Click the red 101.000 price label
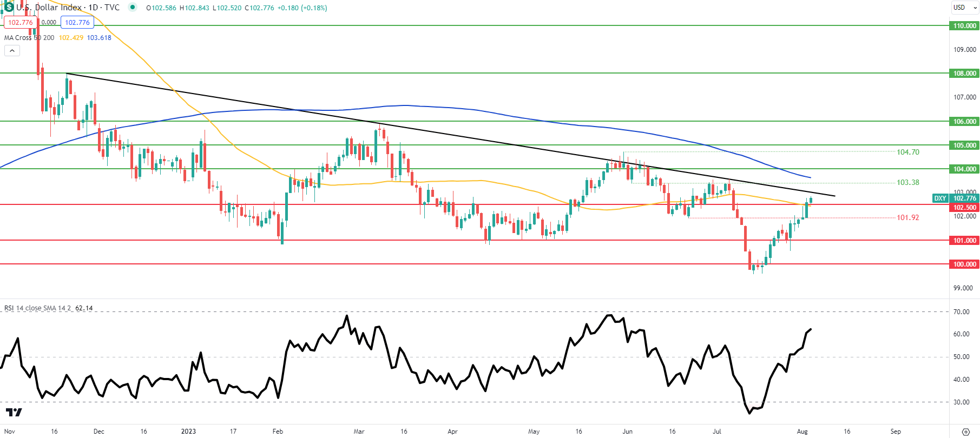The width and height of the screenshot is (980, 438). pyautogui.click(x=964, y=240)
